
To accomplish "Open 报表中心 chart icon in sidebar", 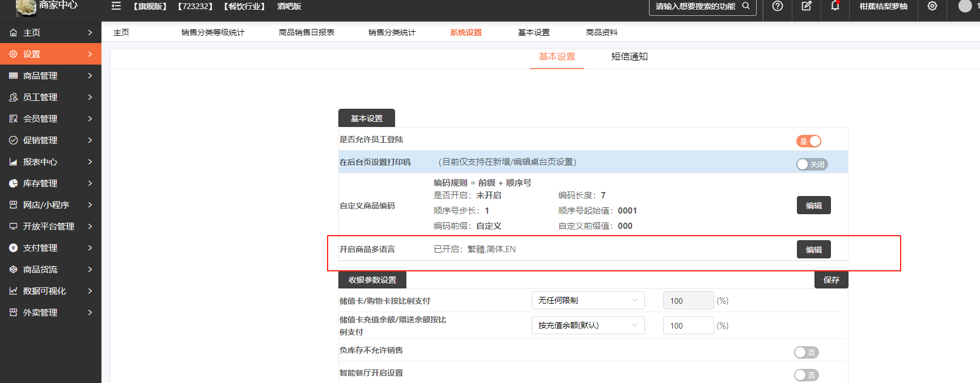I will pyautogui.click(x=13, y=162).
